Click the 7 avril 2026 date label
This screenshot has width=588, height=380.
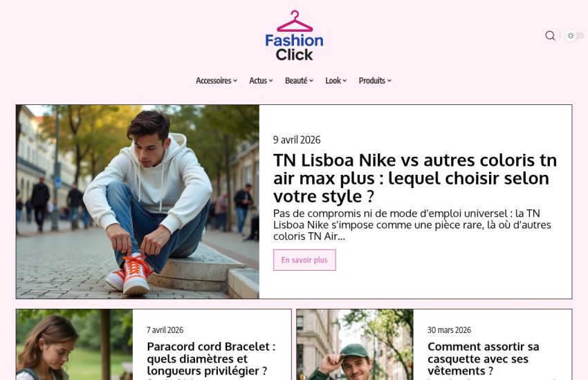tap(165, 330)
